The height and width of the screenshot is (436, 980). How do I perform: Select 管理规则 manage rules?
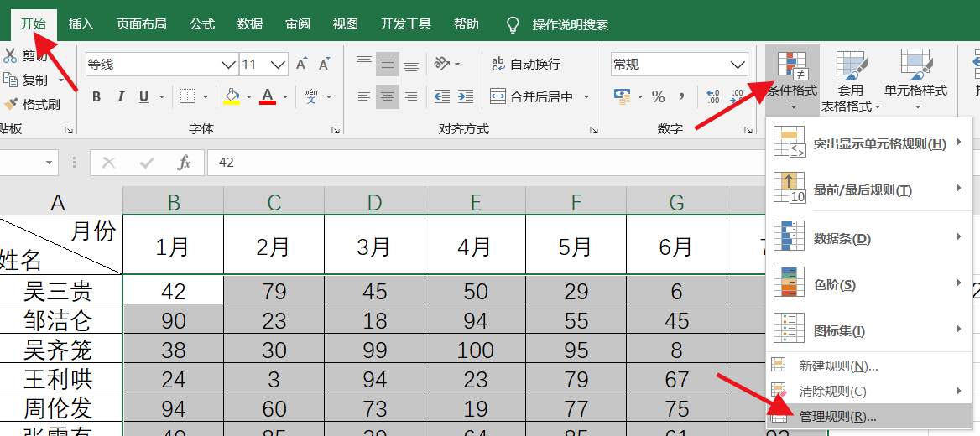869,416
